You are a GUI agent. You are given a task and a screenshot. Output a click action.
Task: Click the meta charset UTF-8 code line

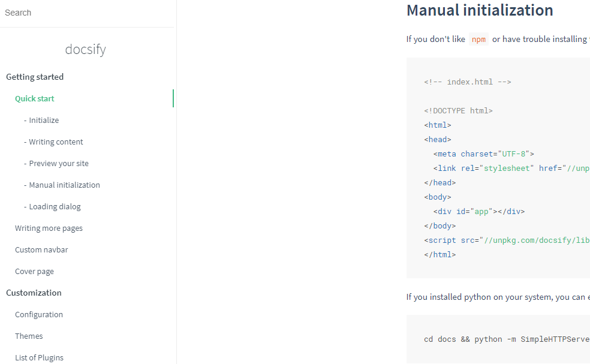[483, 154]
